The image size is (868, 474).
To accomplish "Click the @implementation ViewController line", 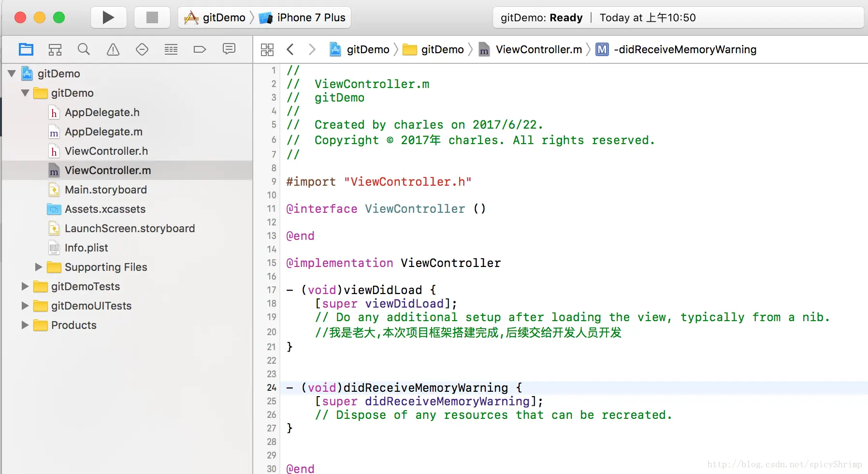I will click(393, 263).
